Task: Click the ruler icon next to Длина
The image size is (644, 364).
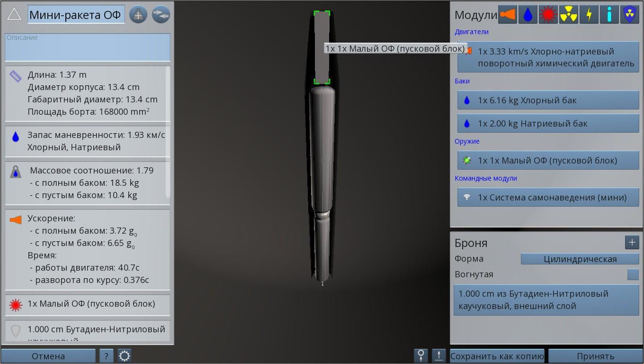Action: [16, 76]
